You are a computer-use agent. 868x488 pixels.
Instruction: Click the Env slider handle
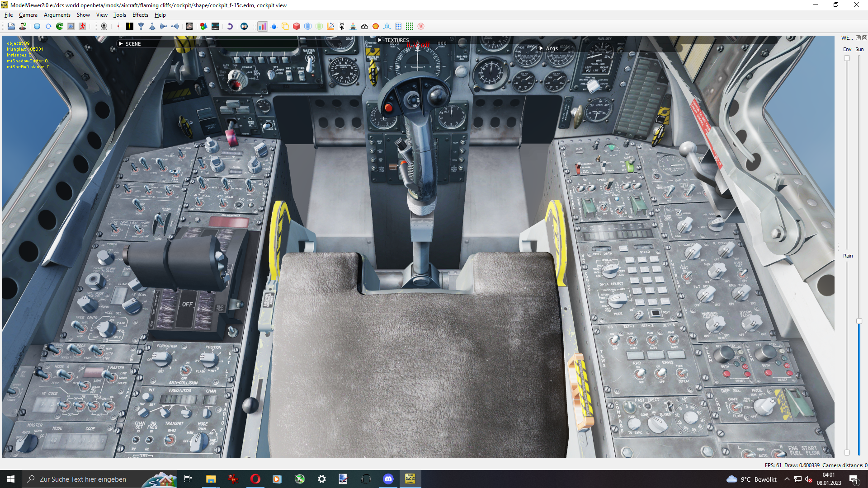pyautogui.click(x=847, y=58)
